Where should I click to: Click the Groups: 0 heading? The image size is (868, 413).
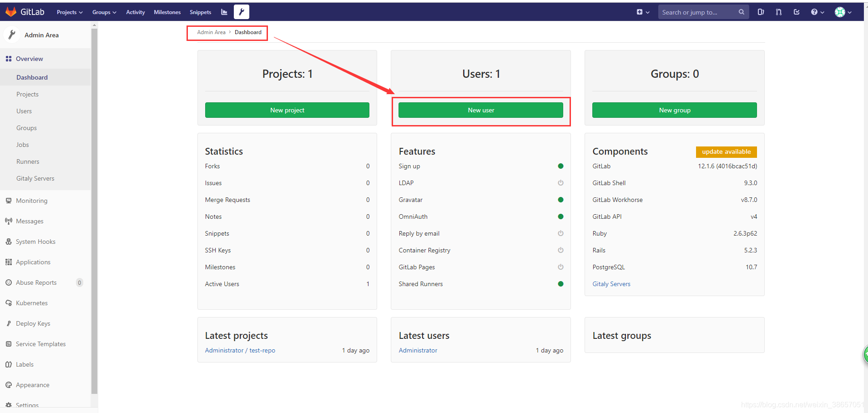(x=675, y=74)
